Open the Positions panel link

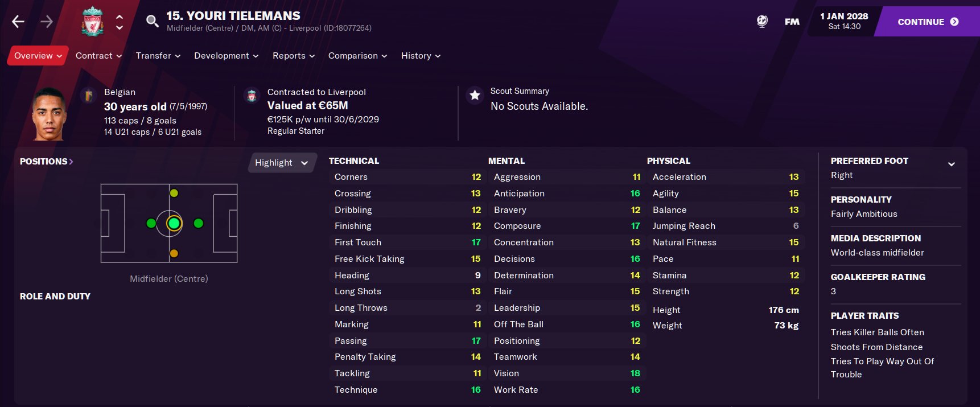tap(46, 161)
